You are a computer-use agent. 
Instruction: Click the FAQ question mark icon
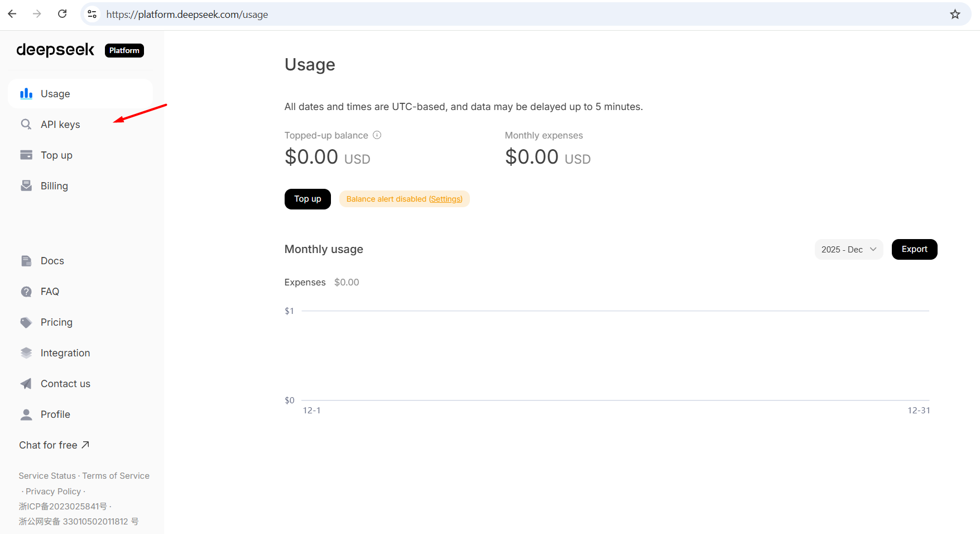pos(26,292)
